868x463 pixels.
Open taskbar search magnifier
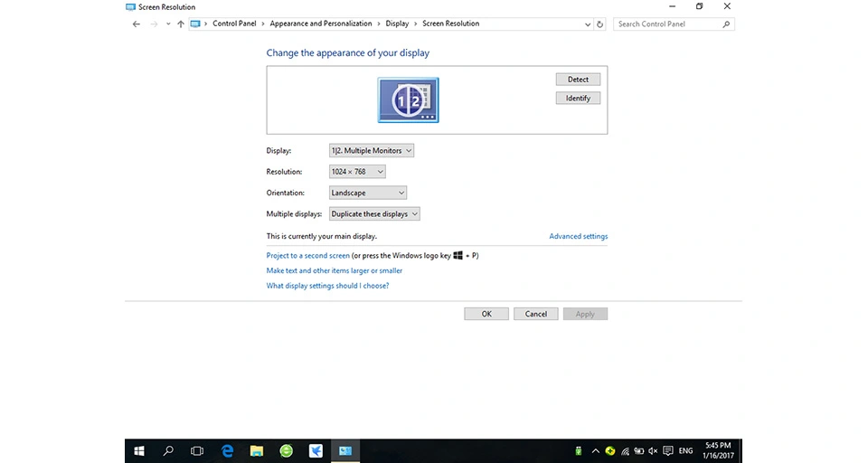tap(168, 451)
